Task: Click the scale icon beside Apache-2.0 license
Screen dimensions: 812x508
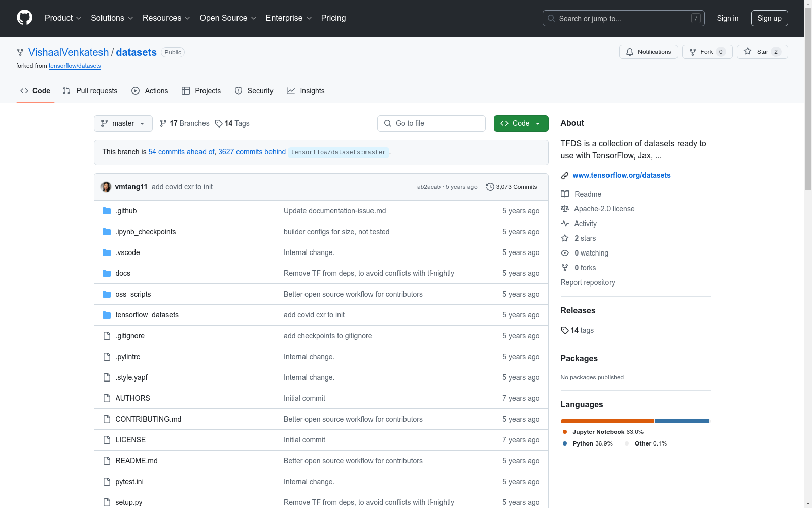Action: 565,209
